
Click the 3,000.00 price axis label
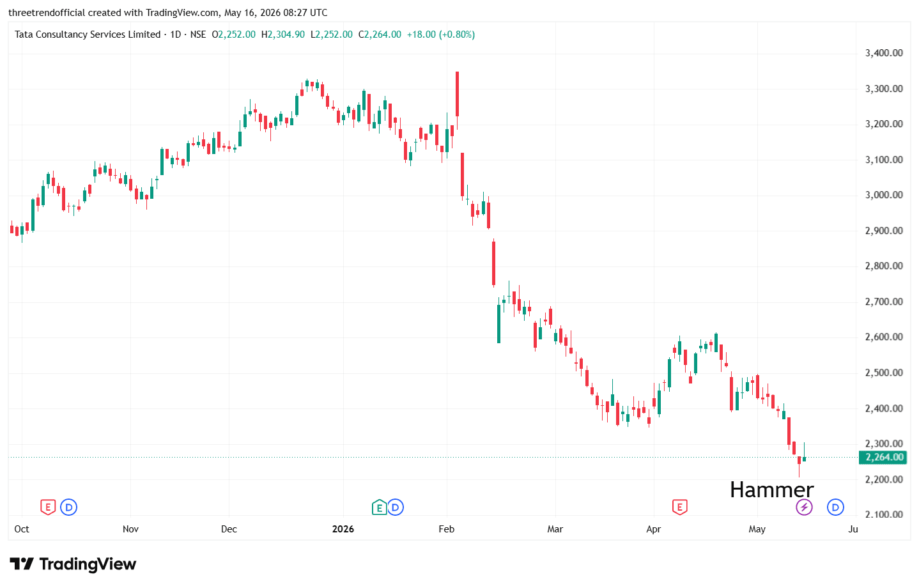(x=884, y=195)
